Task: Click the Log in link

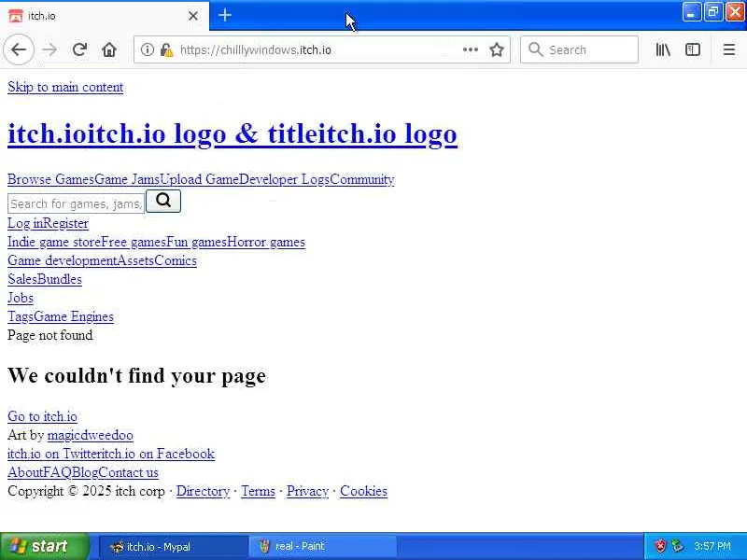Action: (25, 223)
